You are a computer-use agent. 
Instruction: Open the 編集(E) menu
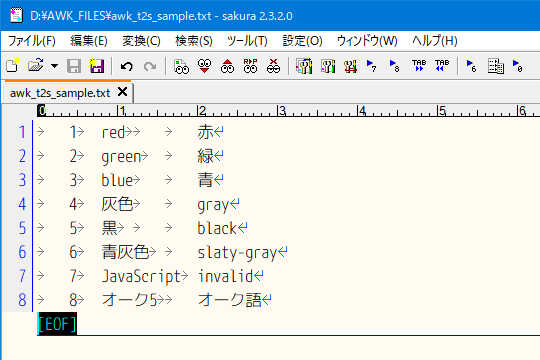pyautogui.click(x=89, y=41)
